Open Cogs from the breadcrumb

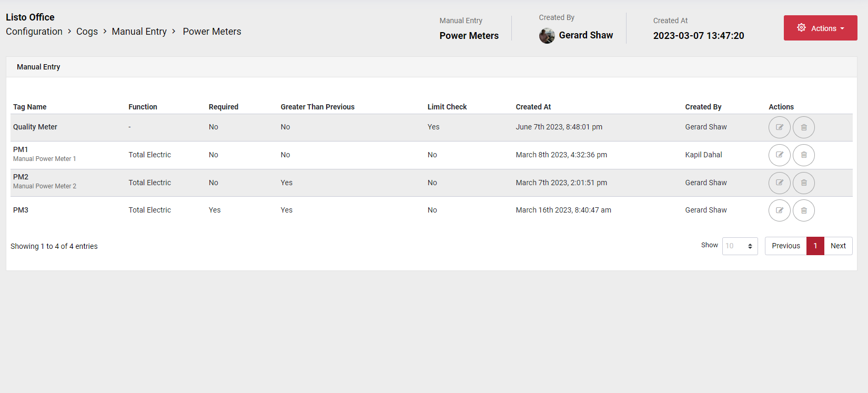tap(87, 32)
